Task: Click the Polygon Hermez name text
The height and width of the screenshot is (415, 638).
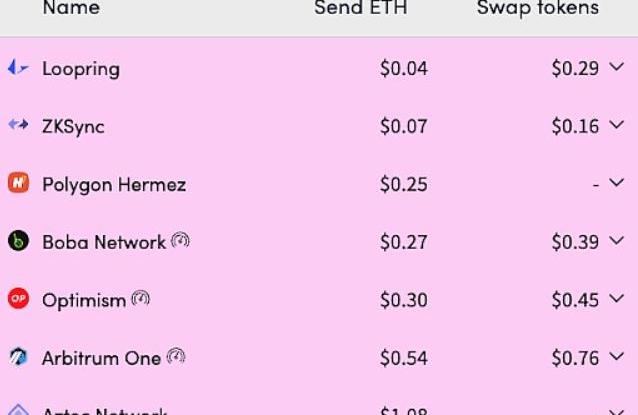Action: tap(114, 185)
